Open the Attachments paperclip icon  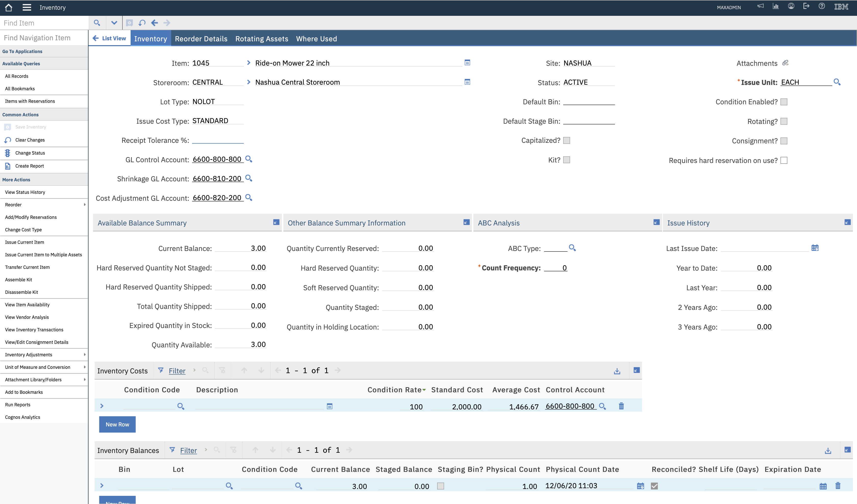786,63
